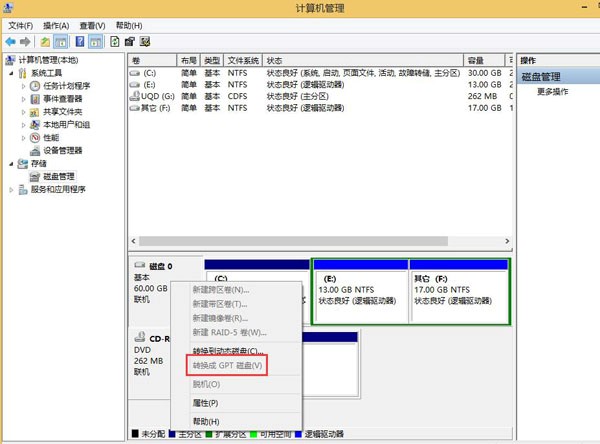
Task: Click the volume list horizontal scrollbar
Action: 300,242
